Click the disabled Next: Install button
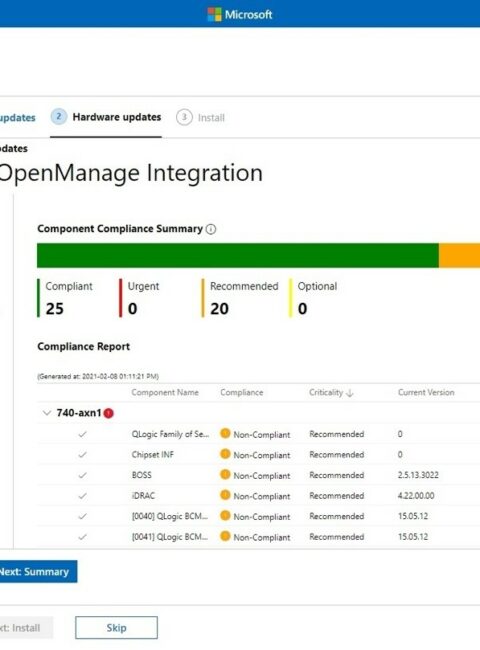This screenshot has width=480, height=650. (x=26, y=628)
